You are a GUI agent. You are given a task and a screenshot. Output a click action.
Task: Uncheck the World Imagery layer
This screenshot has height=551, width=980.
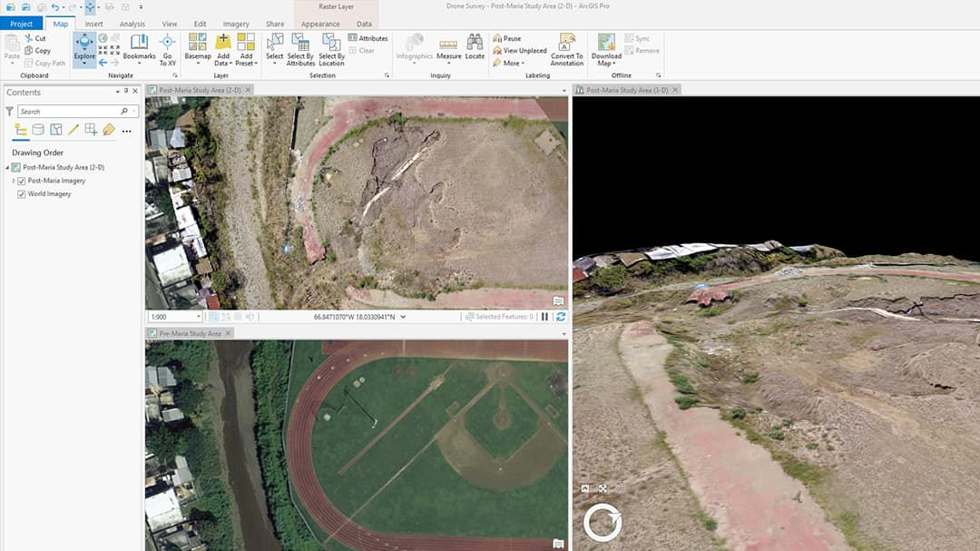[21, 193]
